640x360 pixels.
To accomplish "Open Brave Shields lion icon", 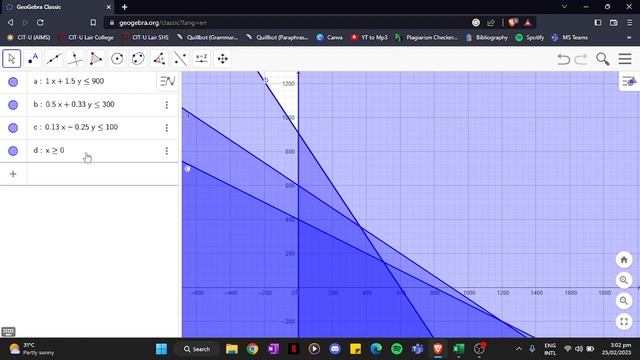I will pos(513,22).
